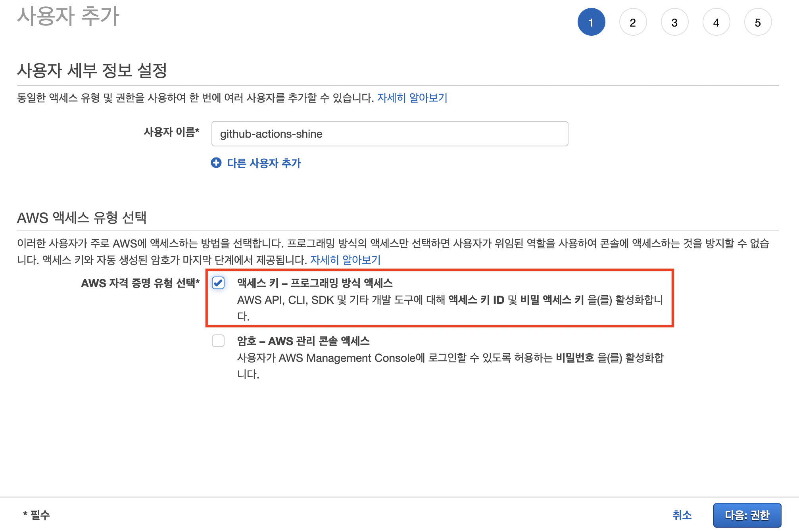
Task: Jump to wizard step 2 circle
Action: coord(633,22)
